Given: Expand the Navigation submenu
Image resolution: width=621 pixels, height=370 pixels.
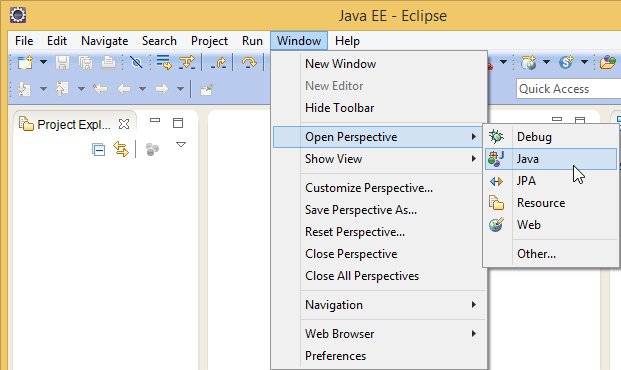Looking at the screenshot, I should coord(379,305).
